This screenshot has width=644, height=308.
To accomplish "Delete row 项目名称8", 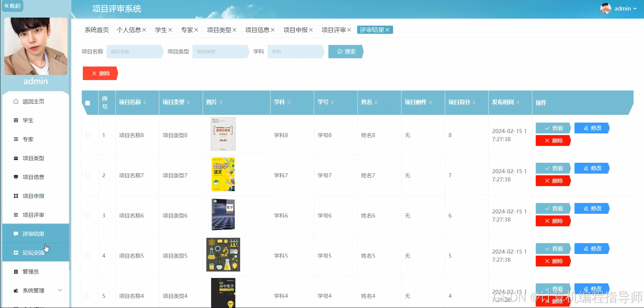I will (553, 140).
